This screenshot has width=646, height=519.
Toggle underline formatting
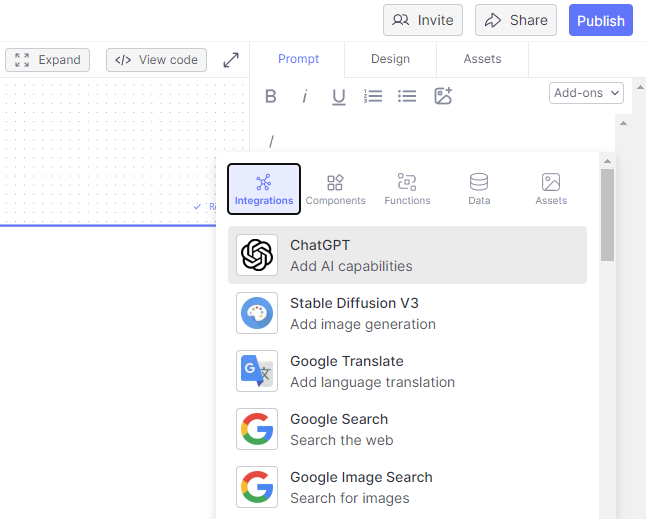[x=339, y=97]
